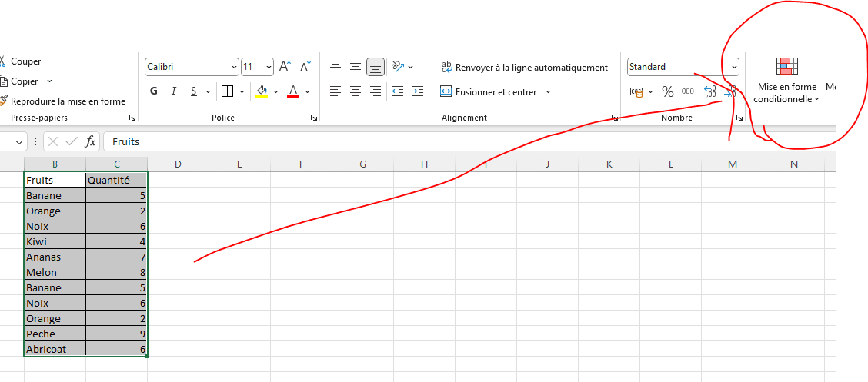This screenshot has height=382, width=868.
Task: Toggle bottom vertical alignment
Action: 376,67
